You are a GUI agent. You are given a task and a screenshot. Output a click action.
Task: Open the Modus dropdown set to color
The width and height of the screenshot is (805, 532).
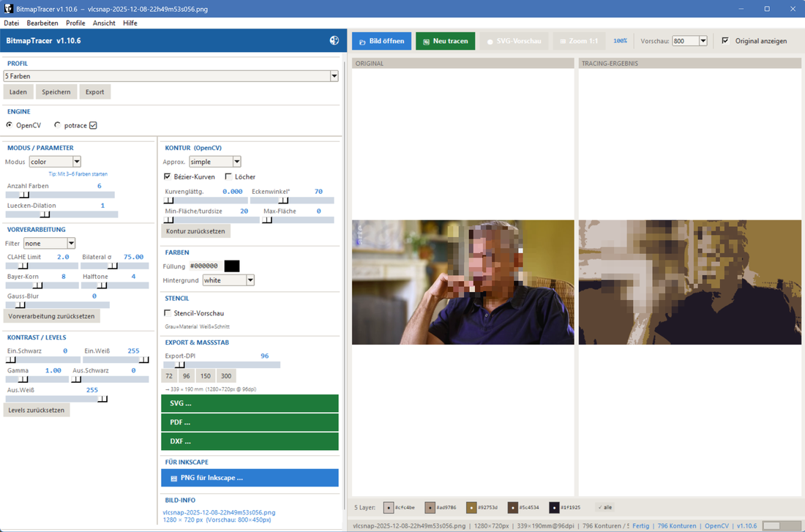coord(55,162)
